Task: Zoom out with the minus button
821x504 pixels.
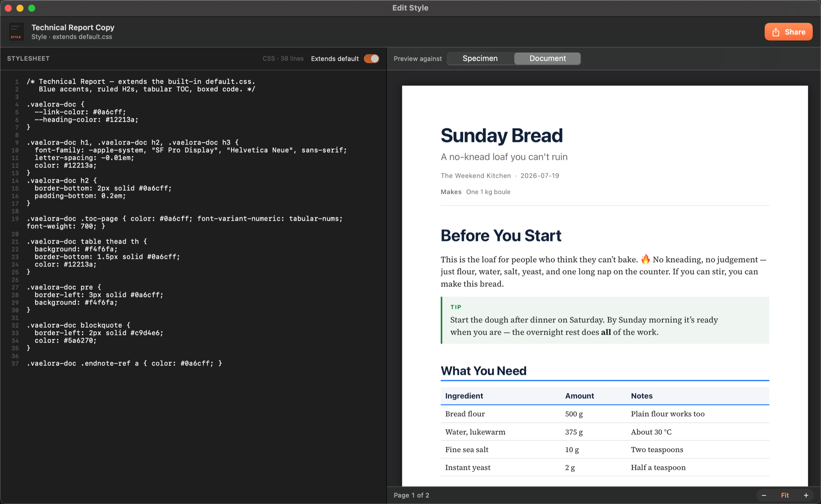Action: point(764,495)
